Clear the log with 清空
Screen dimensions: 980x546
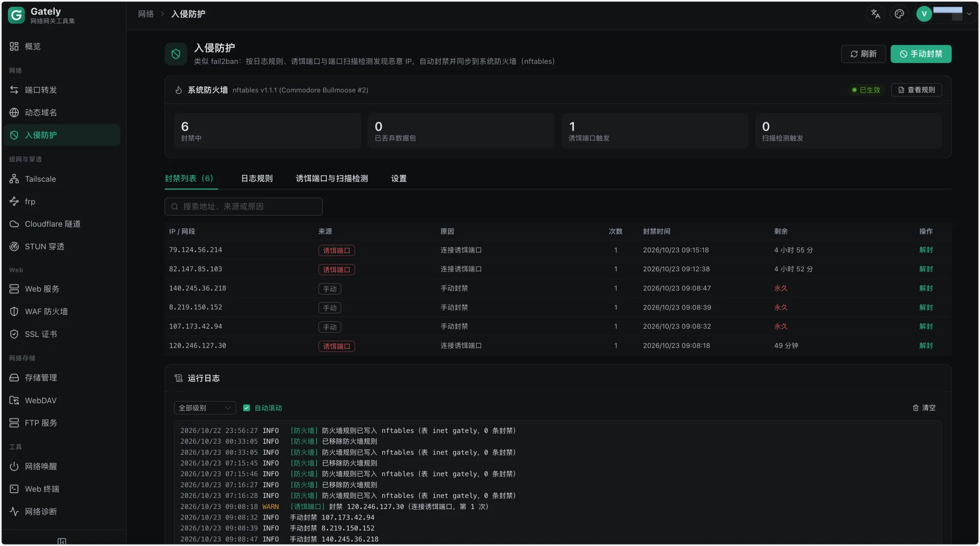click(x=924, y=408)
